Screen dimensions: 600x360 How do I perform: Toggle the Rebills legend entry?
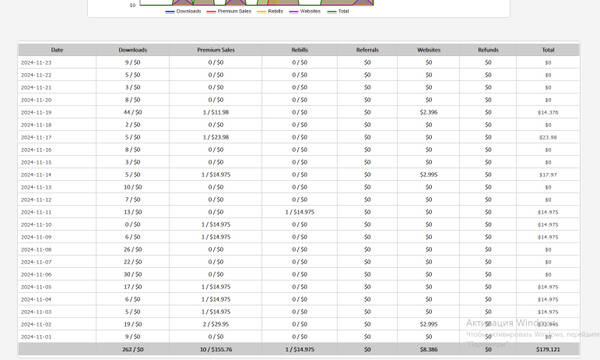click(x=270, y=11)
